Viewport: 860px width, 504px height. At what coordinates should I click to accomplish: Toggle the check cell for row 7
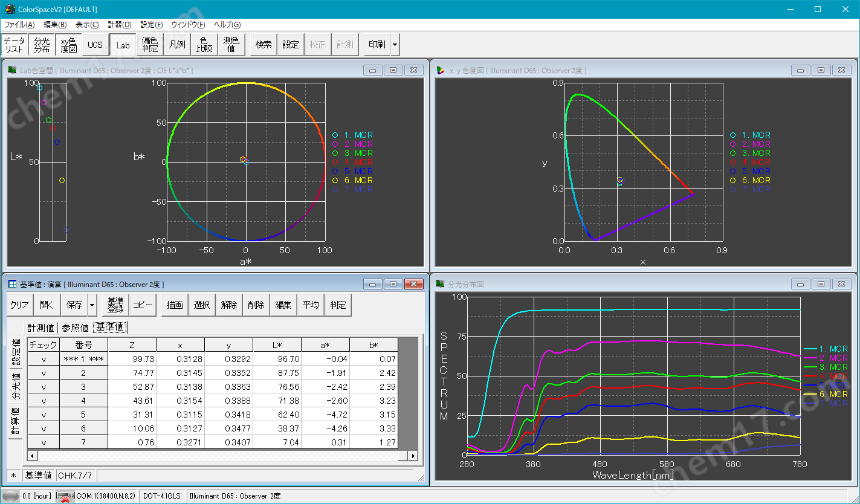click(x=44, y=442)
